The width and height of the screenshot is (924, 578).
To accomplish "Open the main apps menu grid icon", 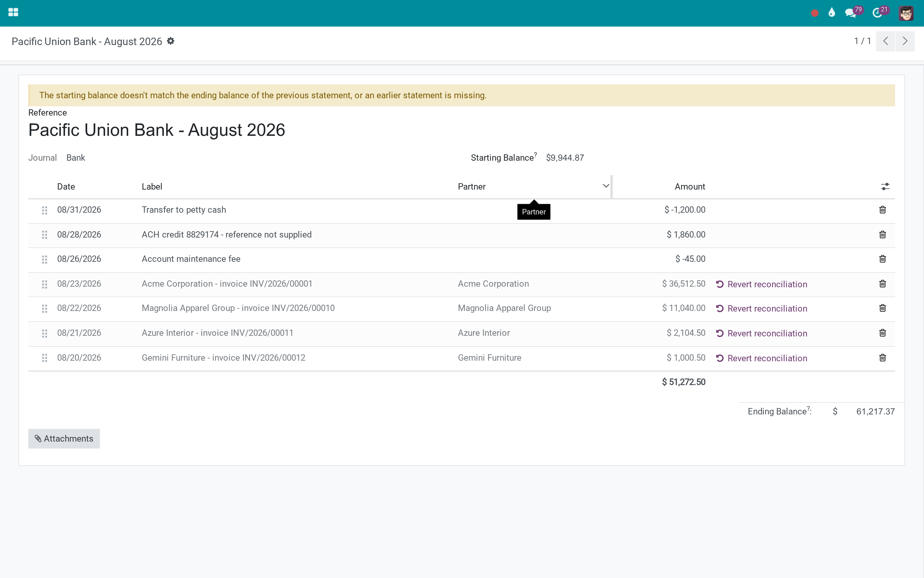I will click(13, 13).
